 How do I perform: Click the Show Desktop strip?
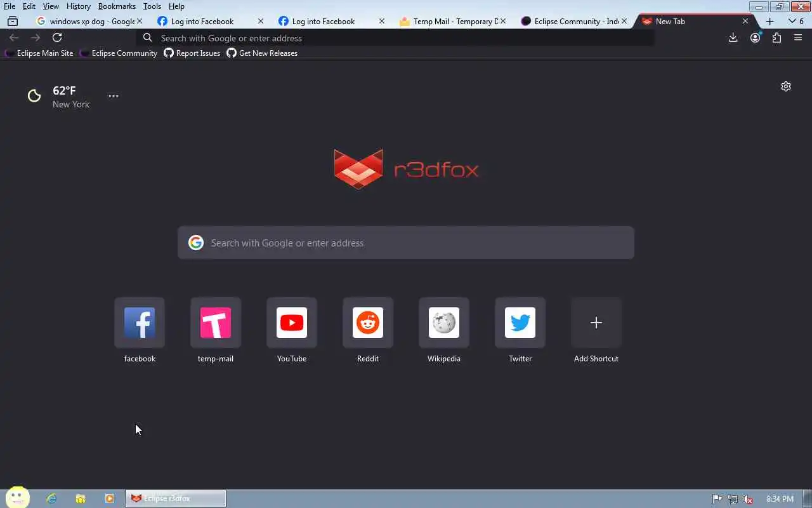(x=807, y=498)
